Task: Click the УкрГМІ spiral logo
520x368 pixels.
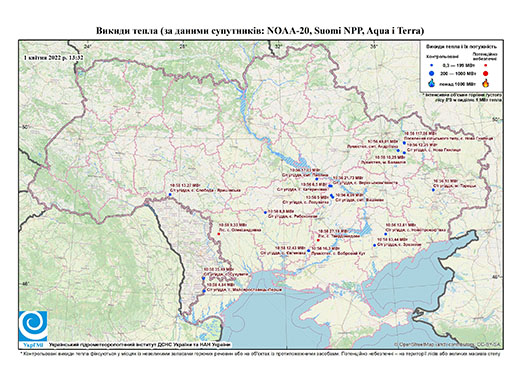Action: point(33,326)
